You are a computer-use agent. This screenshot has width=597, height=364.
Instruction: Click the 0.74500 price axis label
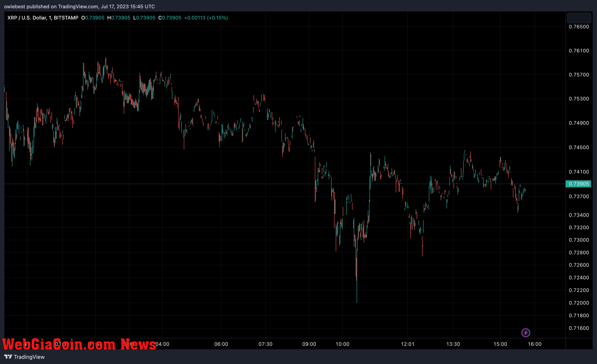click(x=579, y=147)
